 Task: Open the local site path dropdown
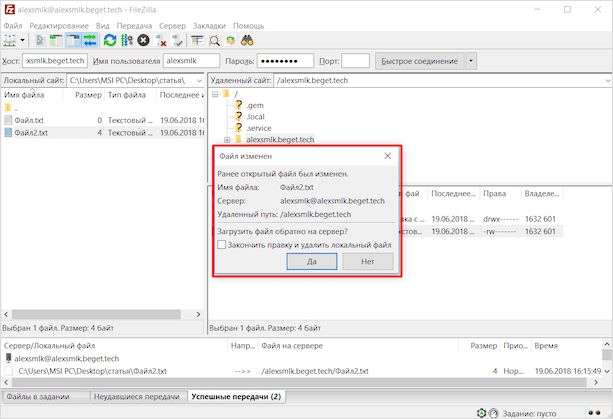pos(196,79)
